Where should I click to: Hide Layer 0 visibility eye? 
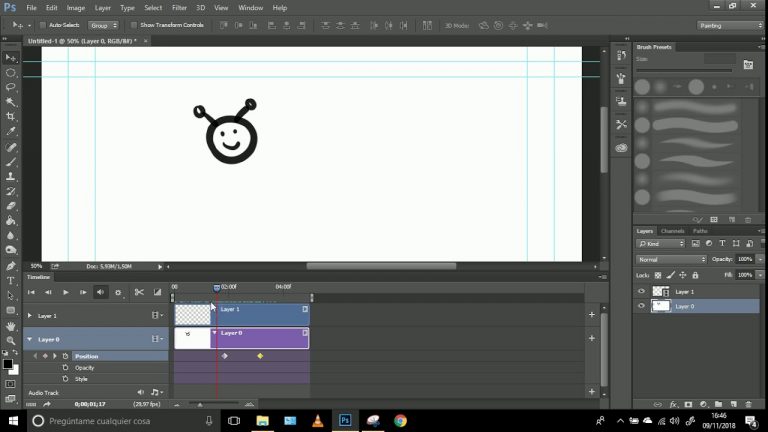pos(641,306)
